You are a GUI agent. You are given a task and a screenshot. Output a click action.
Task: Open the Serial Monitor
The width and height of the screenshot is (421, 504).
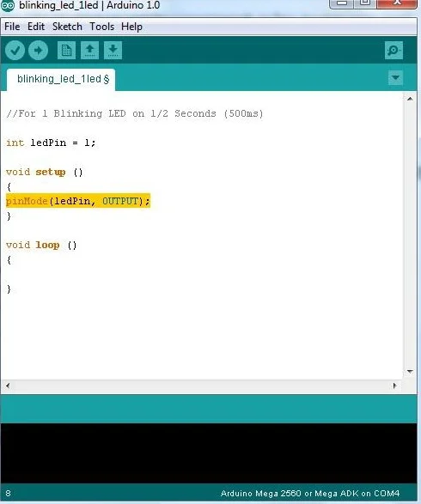coord(394,50)
